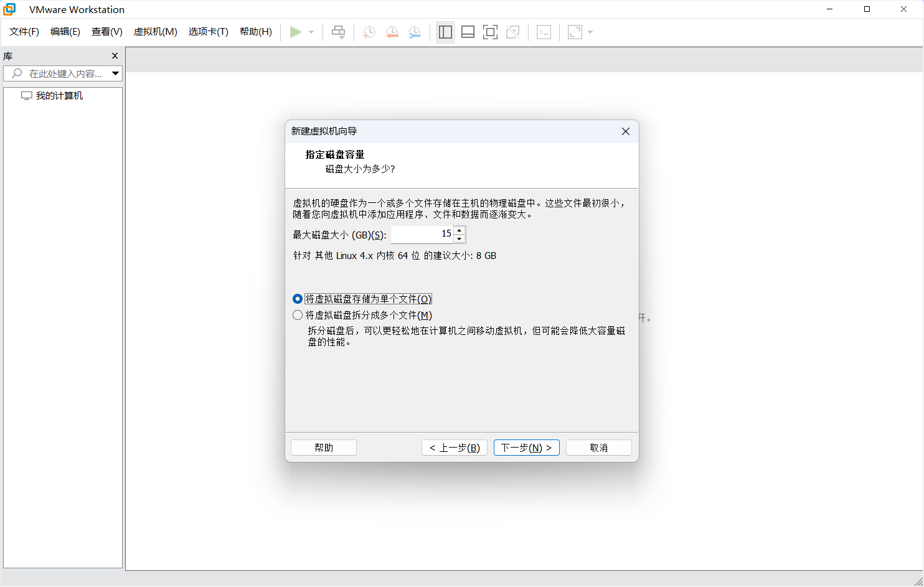Open the 虚拟机(M) menu

[156, 32]
